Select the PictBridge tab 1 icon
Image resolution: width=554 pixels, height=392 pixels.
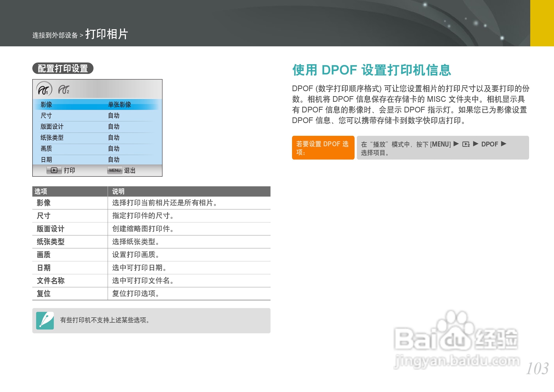tap(45, 89)
